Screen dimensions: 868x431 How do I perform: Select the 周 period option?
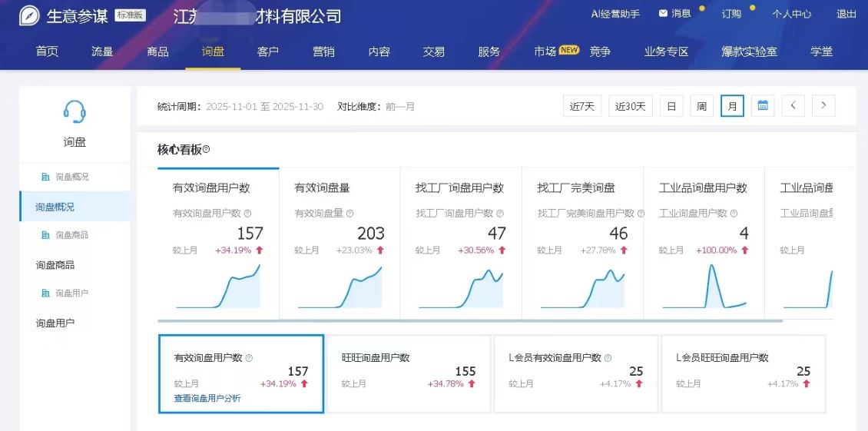[x=701, y=107]
